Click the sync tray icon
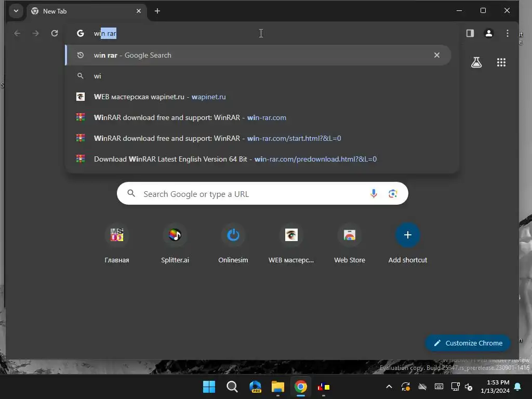Screen dimensions: 532x399 [x=405, y=387]
